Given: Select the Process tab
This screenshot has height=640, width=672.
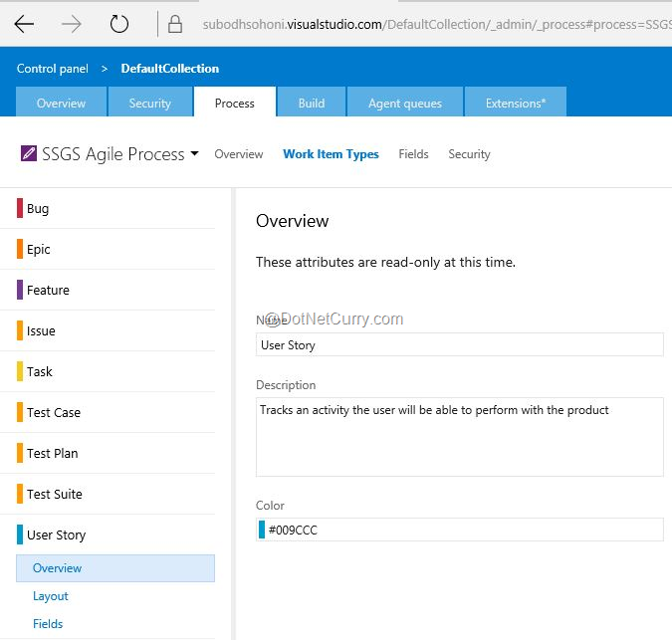Looking at the screenshot, I should 234,102.
